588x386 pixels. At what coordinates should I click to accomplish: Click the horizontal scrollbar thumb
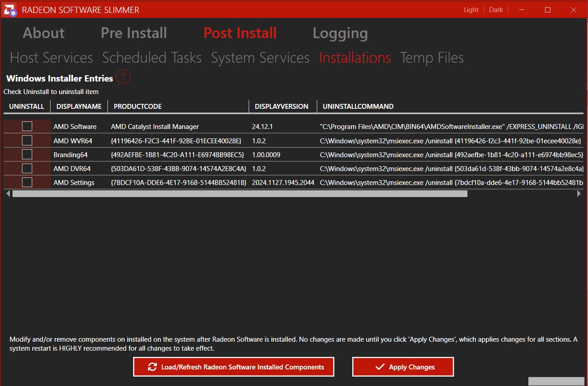[240, 194]
